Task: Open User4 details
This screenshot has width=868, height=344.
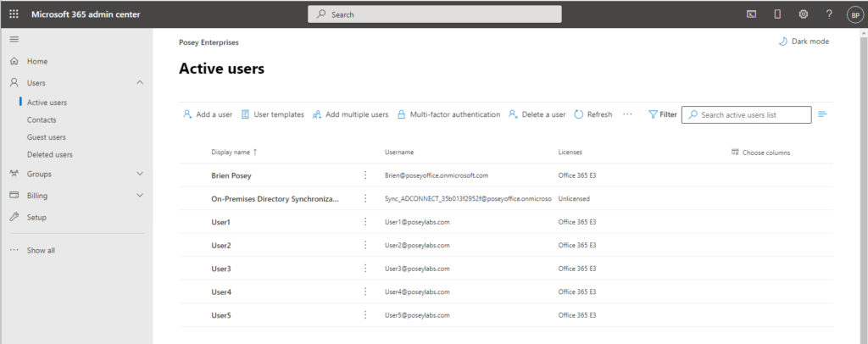Action: [221, 291]
